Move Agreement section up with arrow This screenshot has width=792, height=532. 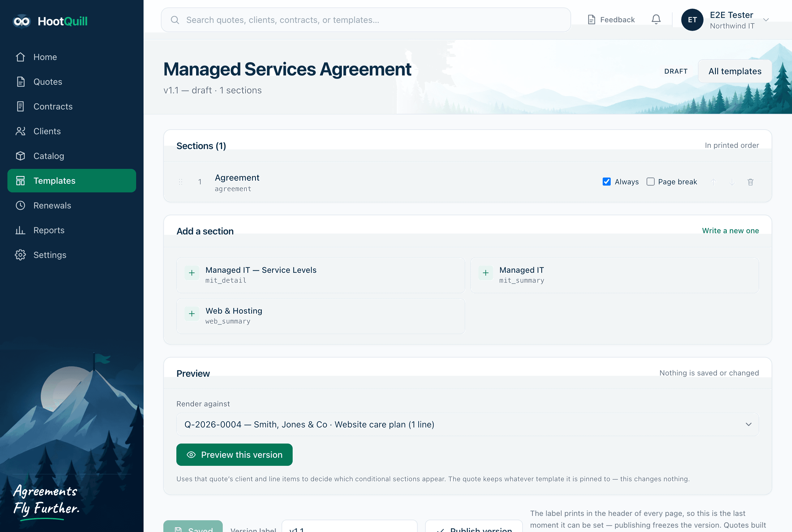tap(713, 182)
